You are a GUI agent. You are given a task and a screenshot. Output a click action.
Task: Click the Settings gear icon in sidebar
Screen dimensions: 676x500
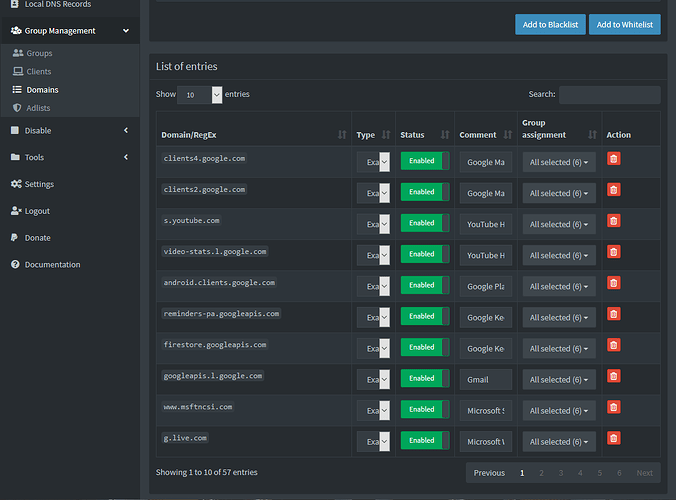click(x=16, y=184)
